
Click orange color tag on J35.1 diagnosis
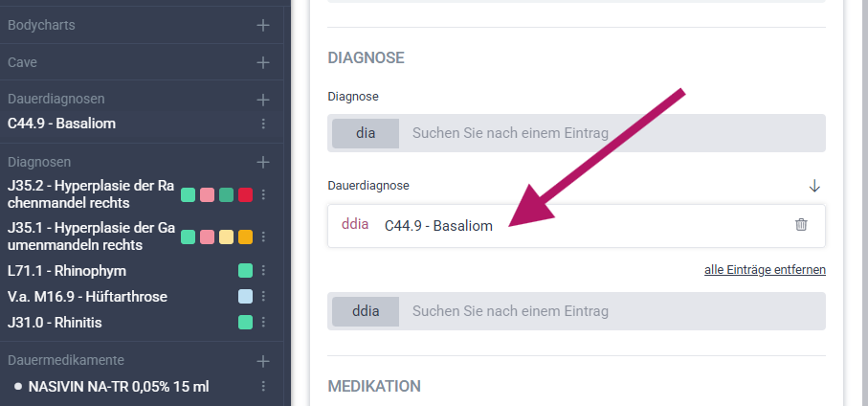(245, 237)
